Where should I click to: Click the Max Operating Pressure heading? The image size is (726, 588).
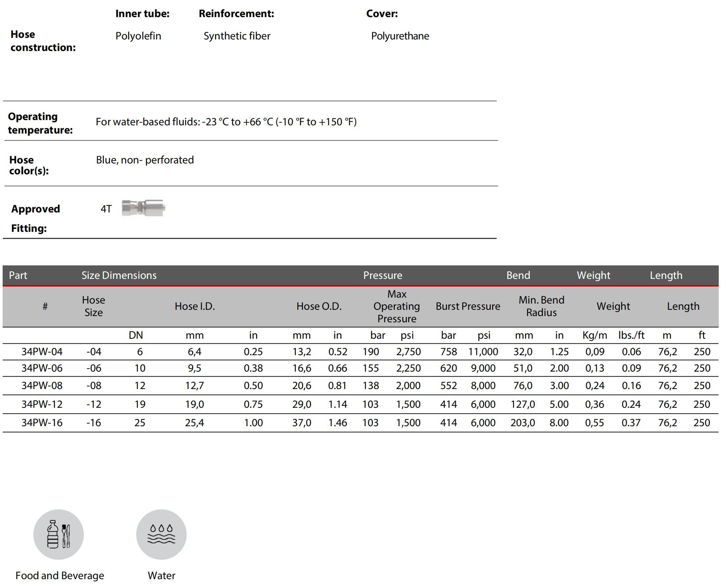(397, 306)
